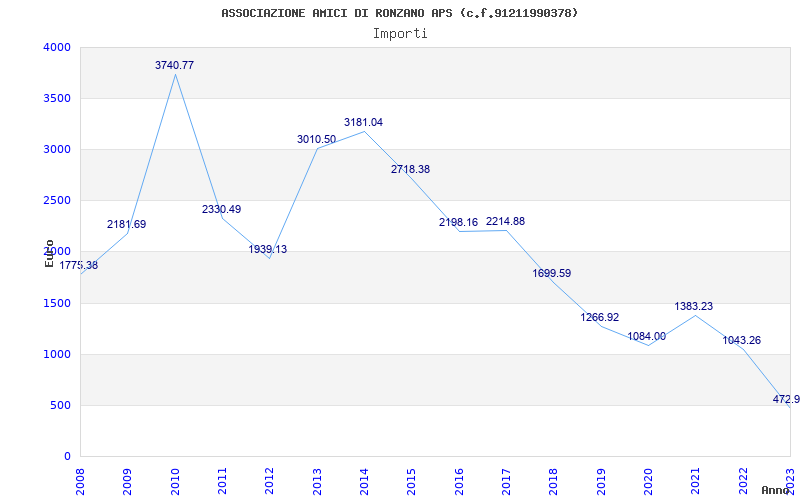Click the 2013 x-axis year label
Image resolution: width=800 pixels, height=500 pixels.
pos(317,480)
